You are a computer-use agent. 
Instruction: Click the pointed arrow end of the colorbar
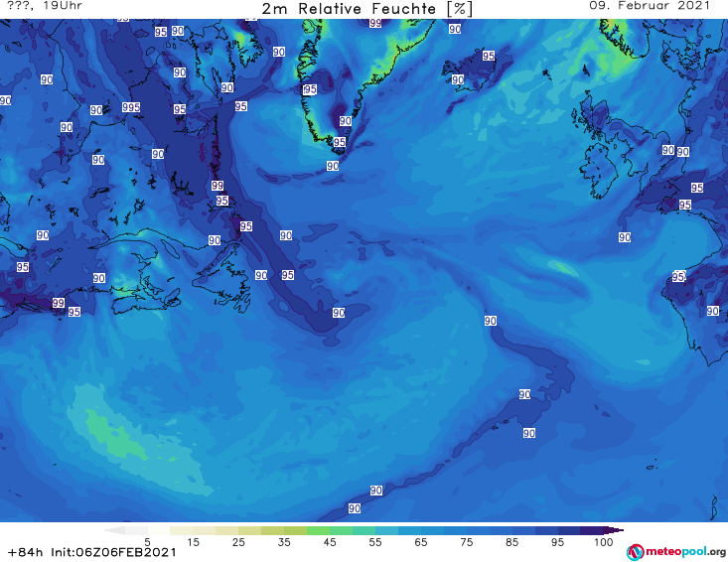[x=616, y=530]
